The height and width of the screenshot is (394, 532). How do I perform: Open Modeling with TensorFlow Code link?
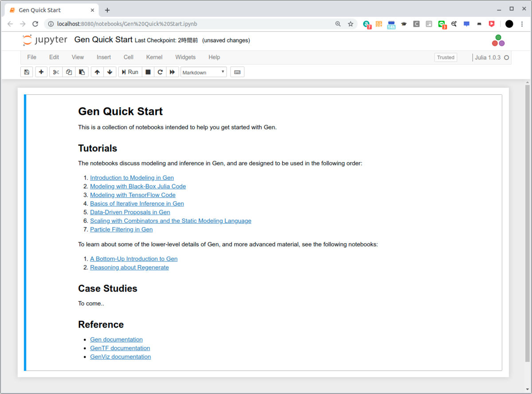(x=133, y=195)
